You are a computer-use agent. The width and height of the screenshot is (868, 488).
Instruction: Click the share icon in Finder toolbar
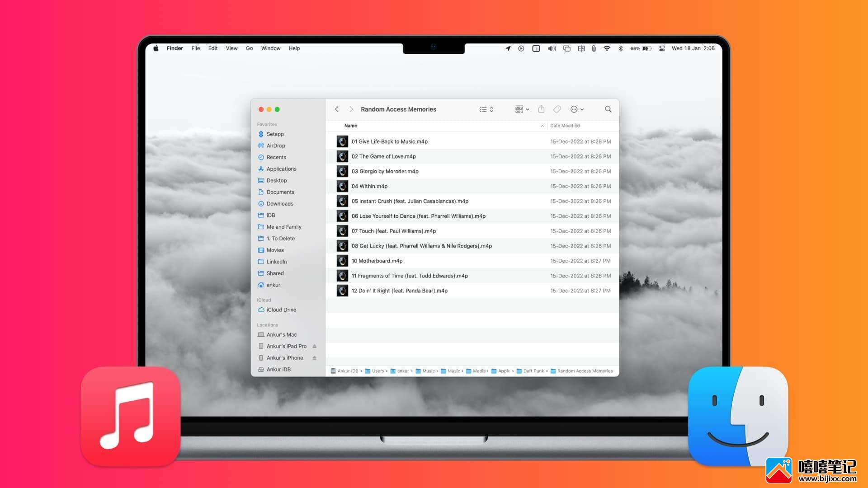point(541,109)
